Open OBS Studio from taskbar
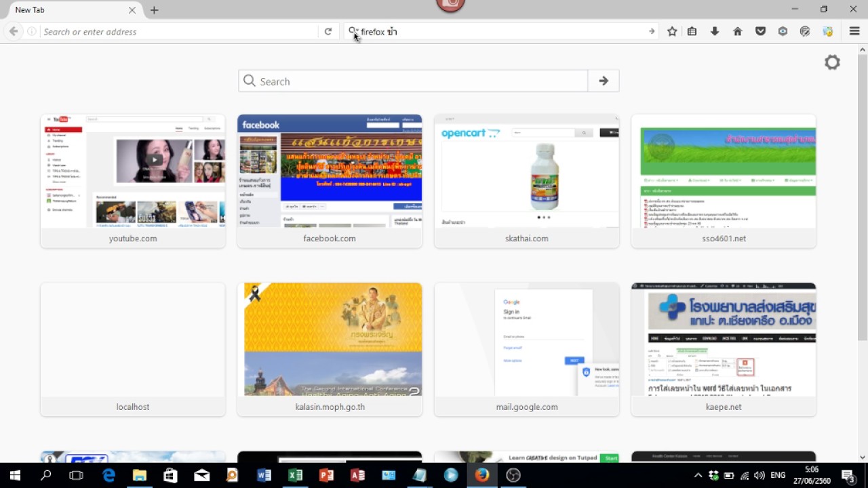The height and width of the screenshot is (488, 868). (x=513, y=475)
